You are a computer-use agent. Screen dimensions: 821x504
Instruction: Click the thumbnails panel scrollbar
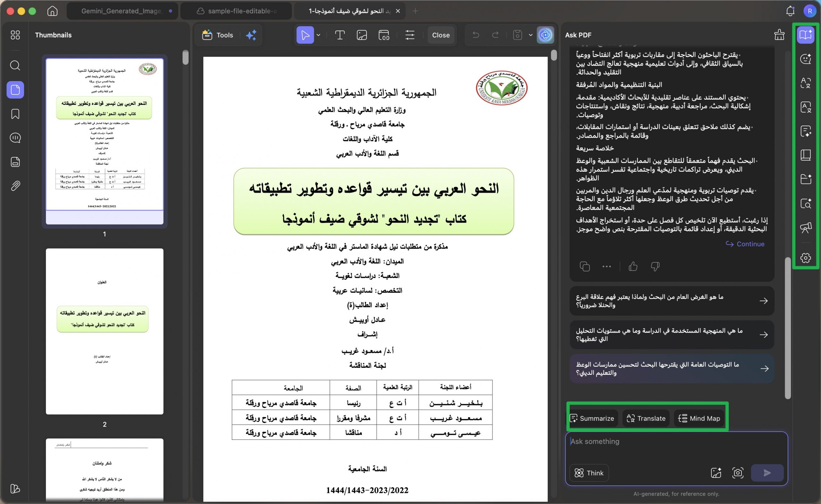coord(186,57)
